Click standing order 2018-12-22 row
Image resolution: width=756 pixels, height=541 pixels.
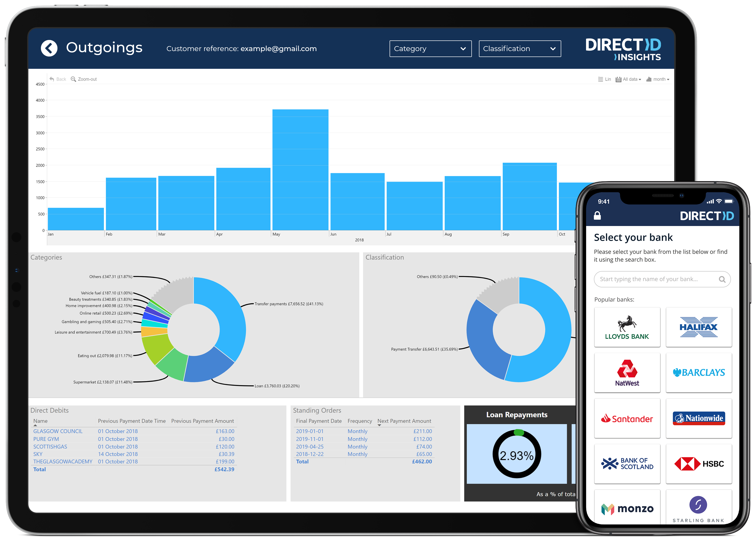[364, 454]
